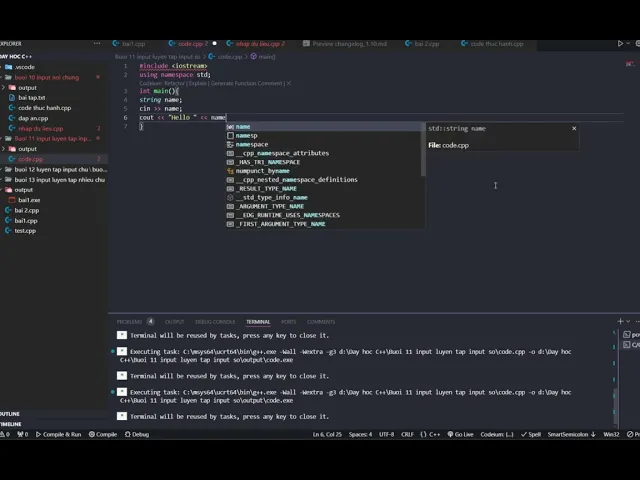Create new terminal with plus icon
Screen dimensions: 640x480
pos(620,321)
